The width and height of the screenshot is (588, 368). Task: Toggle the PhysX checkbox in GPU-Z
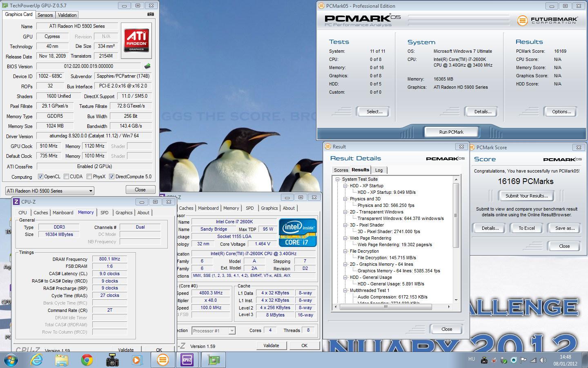click(x=89, y=177)
